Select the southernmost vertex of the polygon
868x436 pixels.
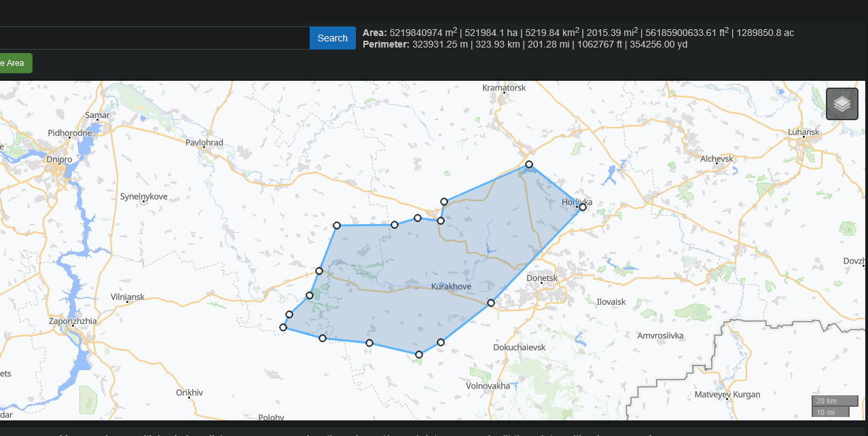click(419, 355)
